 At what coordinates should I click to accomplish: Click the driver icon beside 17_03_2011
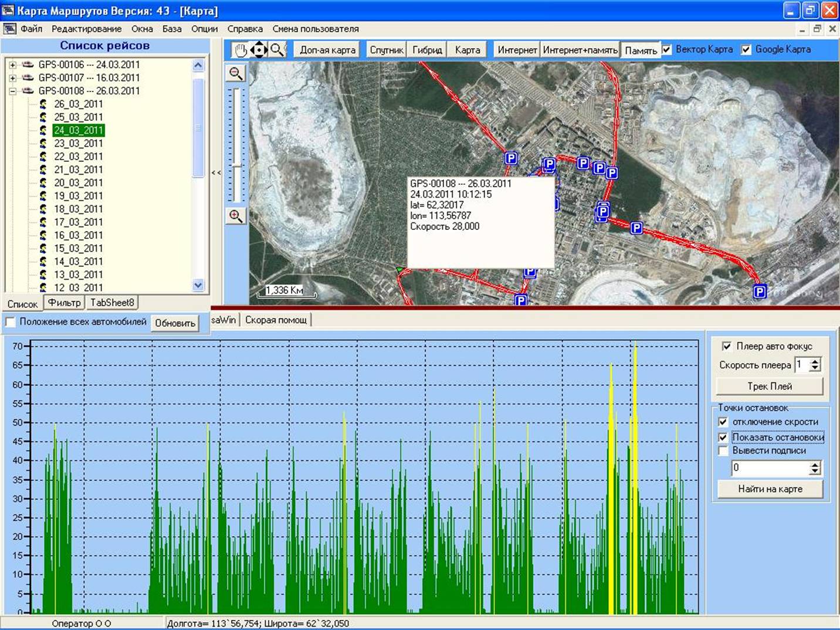[x=43, y=222]
